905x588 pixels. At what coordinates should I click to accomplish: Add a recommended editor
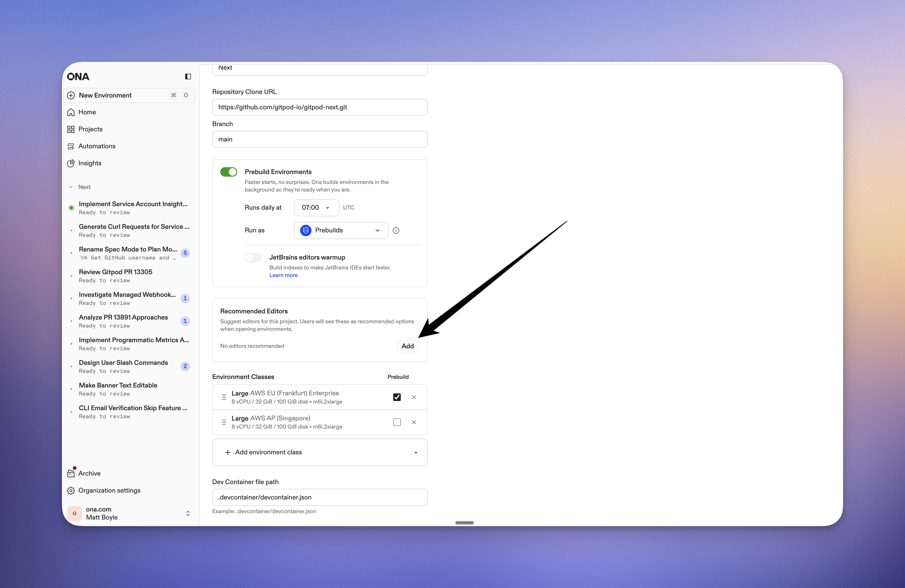(x=407, y=346)
